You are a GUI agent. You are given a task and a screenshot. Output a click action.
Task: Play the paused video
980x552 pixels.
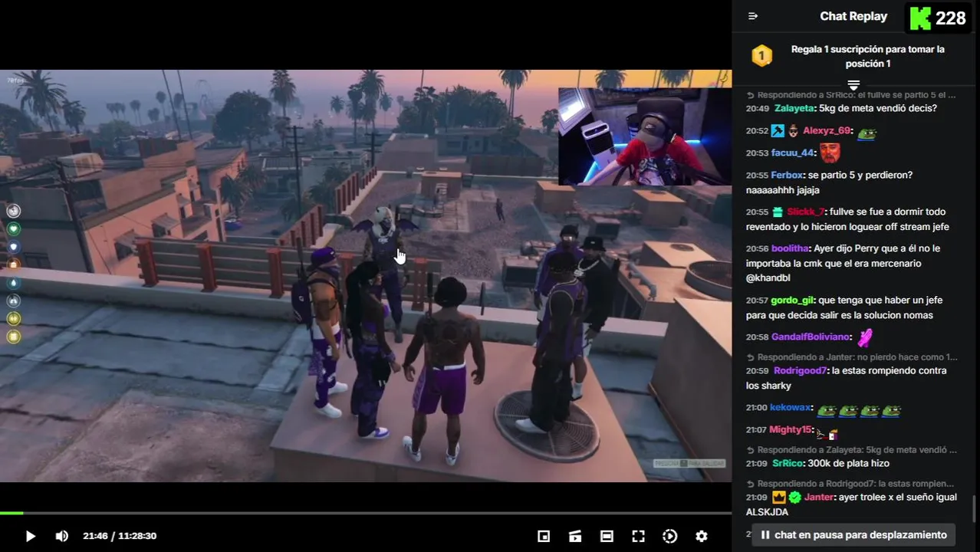[x=30, y=536]
